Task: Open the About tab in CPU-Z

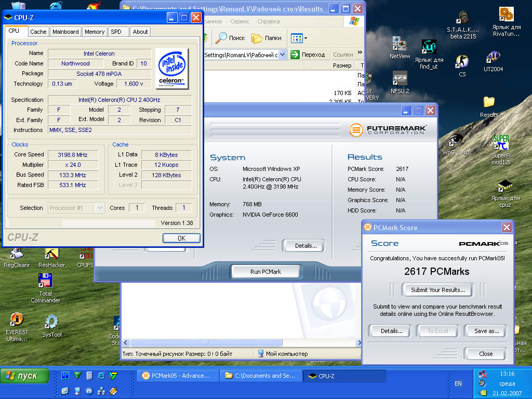Action: click(140, 32)
